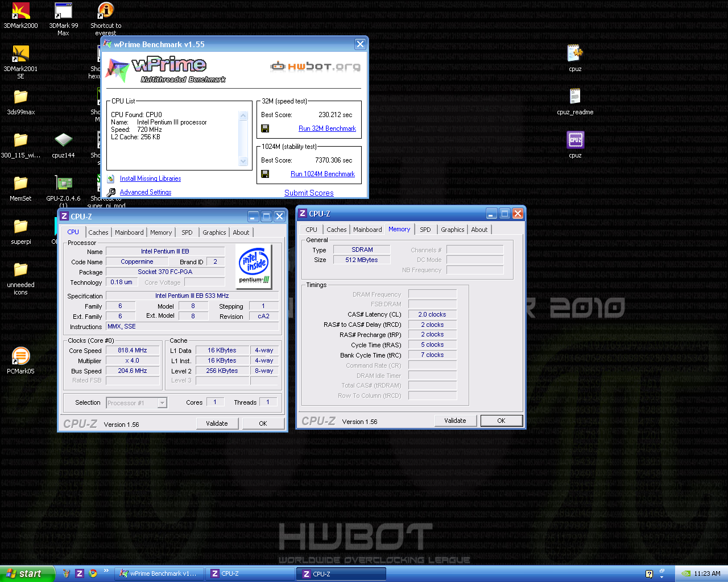The height and width of the screenshot is (582, 728).
Task: Click OK in left CPU-Z window
Action: (x=263, y=423)
